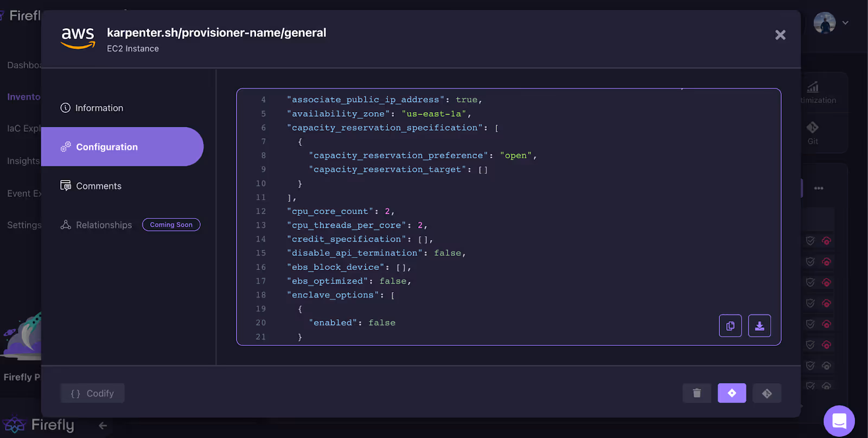Open Inventory in the background sidebar
Screen dimensions: 868x438
(x=23, y=96)
